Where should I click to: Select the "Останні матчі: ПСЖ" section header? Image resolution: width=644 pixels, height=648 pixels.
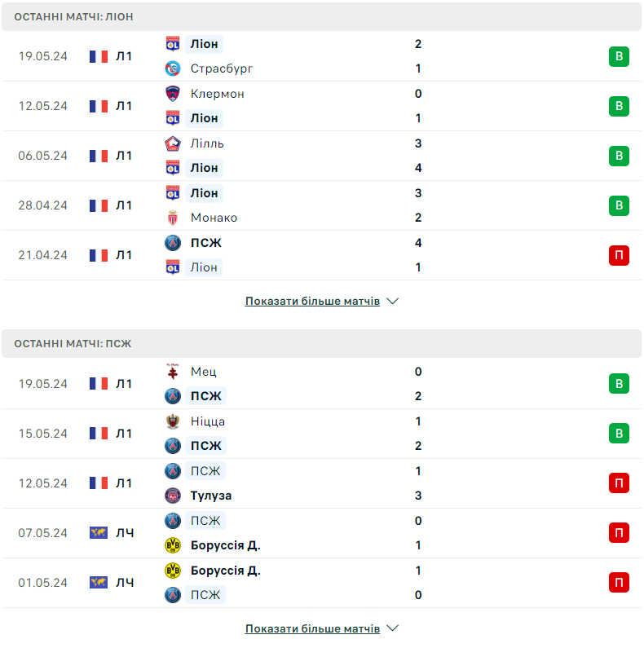point(73,344)
